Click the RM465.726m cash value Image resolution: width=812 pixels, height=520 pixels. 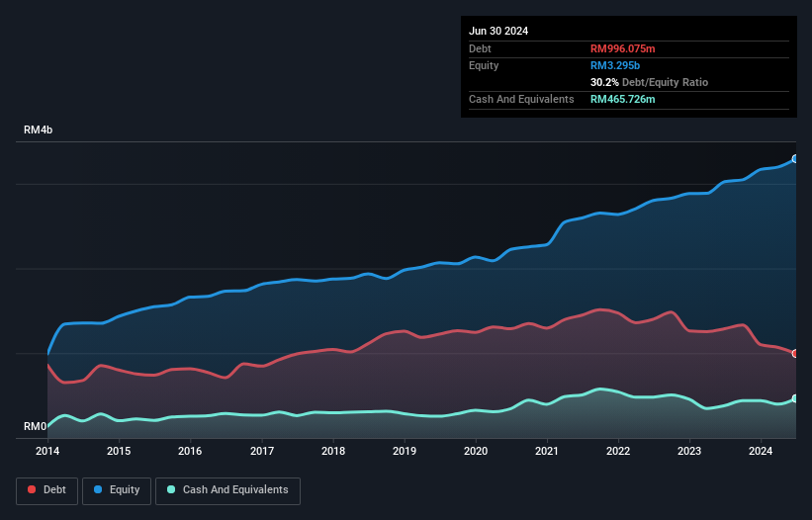point(622,99)
